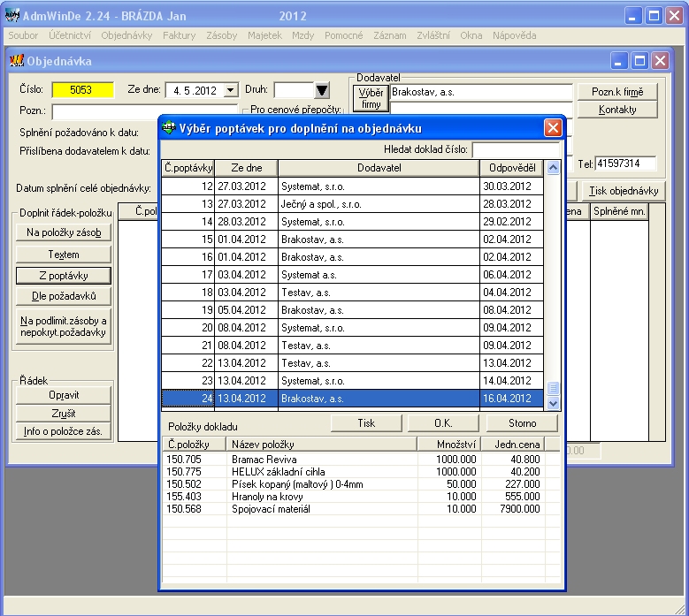
Task: Open the Pomocné menu
Action: 344,35
